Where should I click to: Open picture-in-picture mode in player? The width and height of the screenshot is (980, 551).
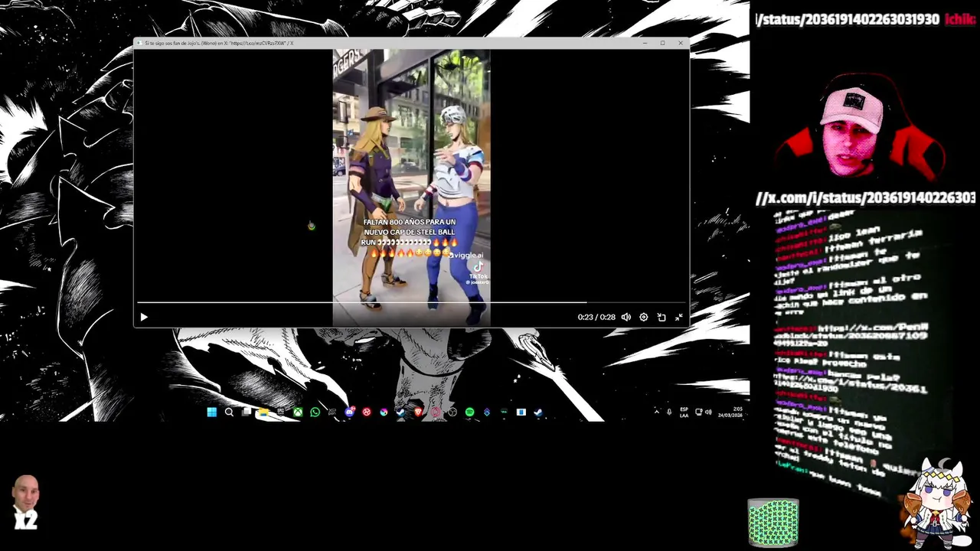click(x=661, y=317)
